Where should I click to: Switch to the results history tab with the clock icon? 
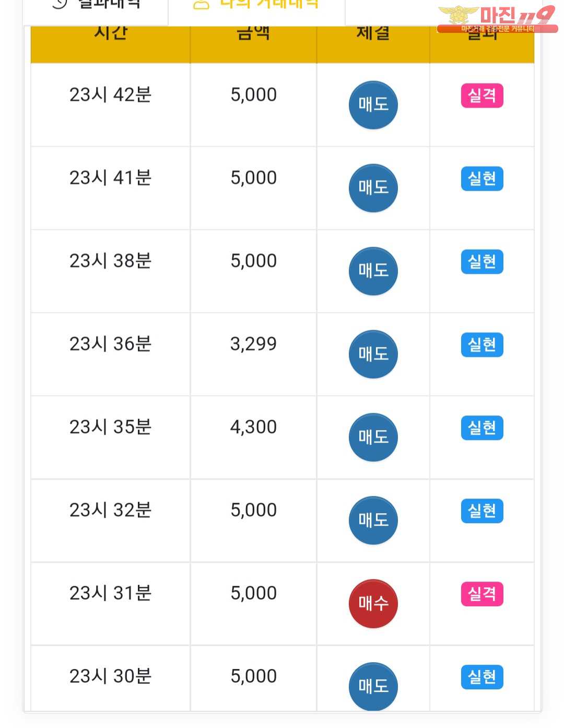pos(96,5)
